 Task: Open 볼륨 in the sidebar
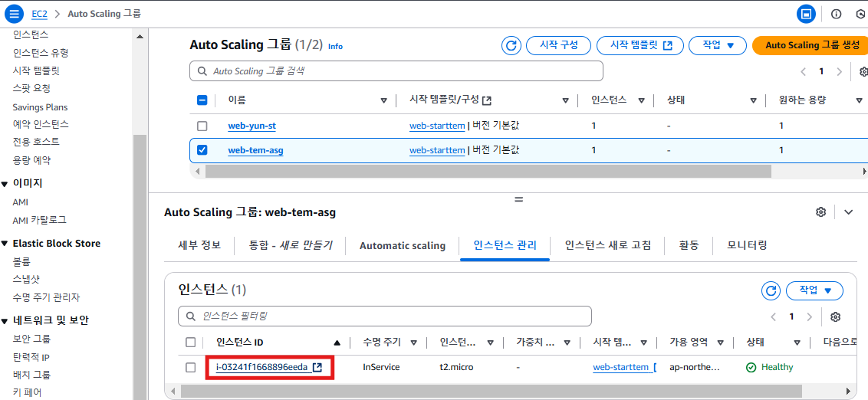point(21,261)
